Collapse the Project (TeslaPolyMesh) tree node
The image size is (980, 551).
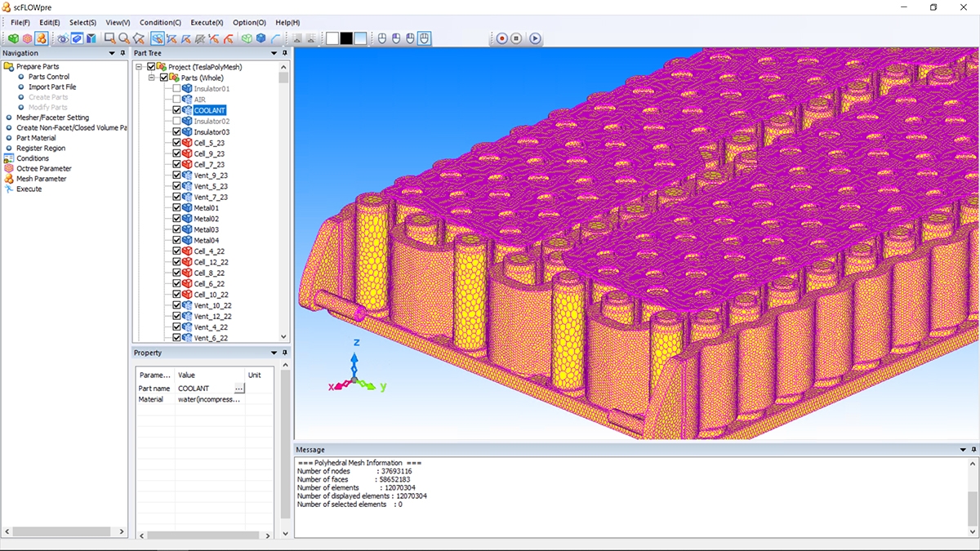(140, 67)
